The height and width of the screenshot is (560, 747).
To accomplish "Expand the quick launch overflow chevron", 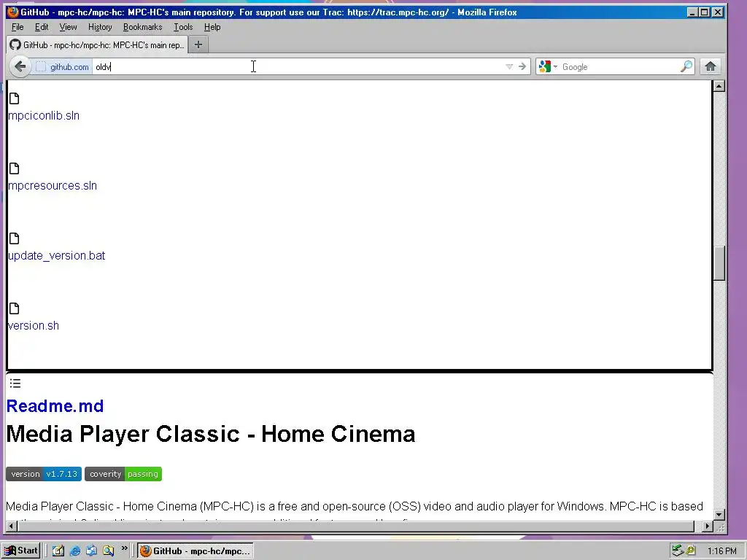I will pyautogui.click(x=124, y=549).
